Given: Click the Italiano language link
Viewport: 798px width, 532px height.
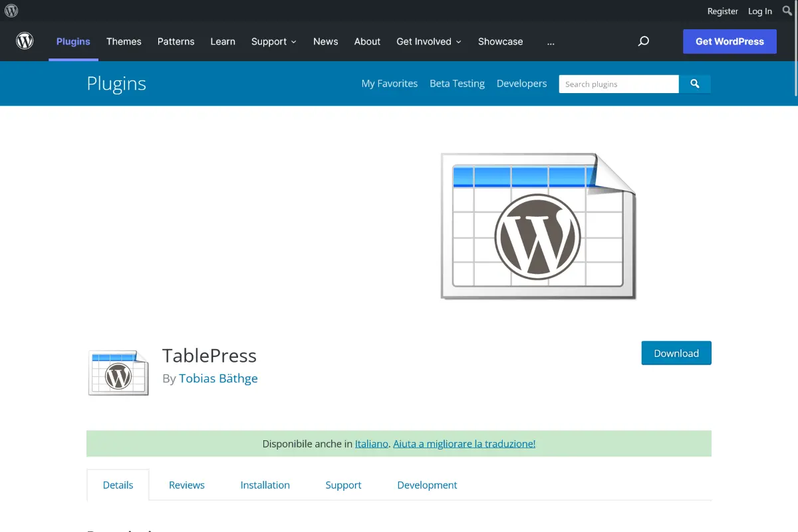Looking at the screenshot, I should (371, 444).
